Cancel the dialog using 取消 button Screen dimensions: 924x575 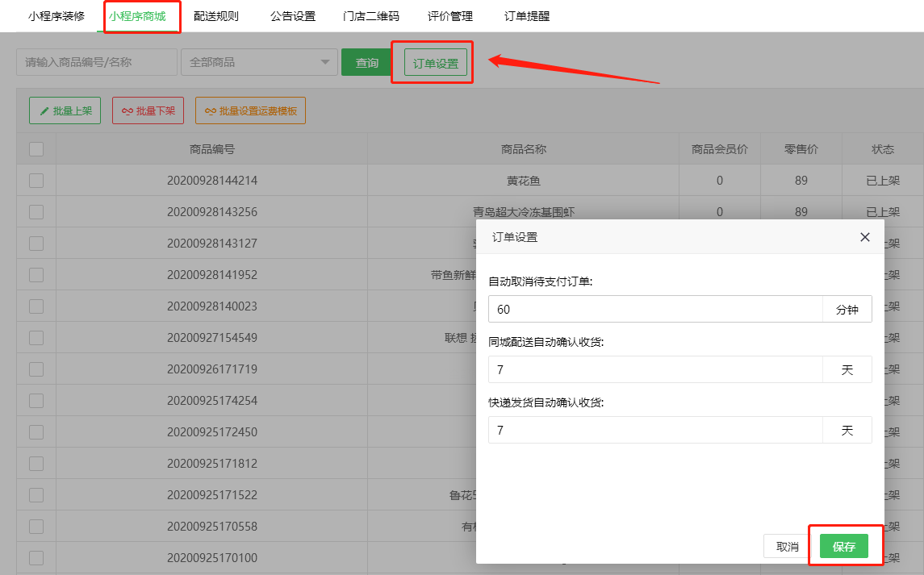tap(786, 546)
